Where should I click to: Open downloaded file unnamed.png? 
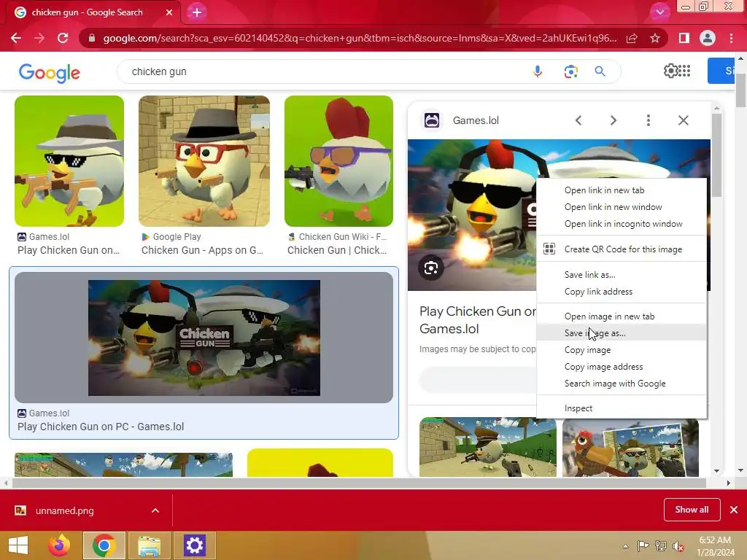click(x=65, y=510)
